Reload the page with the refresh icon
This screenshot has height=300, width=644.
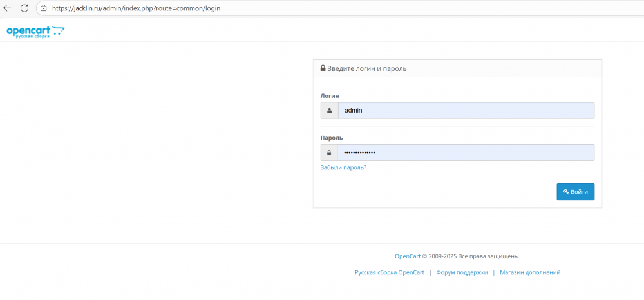(24, 8)
